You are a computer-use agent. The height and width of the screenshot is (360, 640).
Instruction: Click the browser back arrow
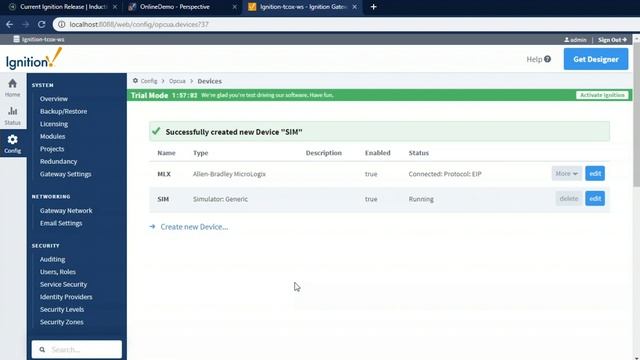[x=9, y=24]
